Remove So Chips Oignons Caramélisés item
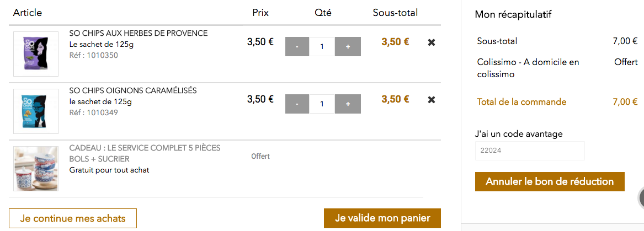This screenshot has width=644, height=231. pyautogui.click(x=432, y=100)
